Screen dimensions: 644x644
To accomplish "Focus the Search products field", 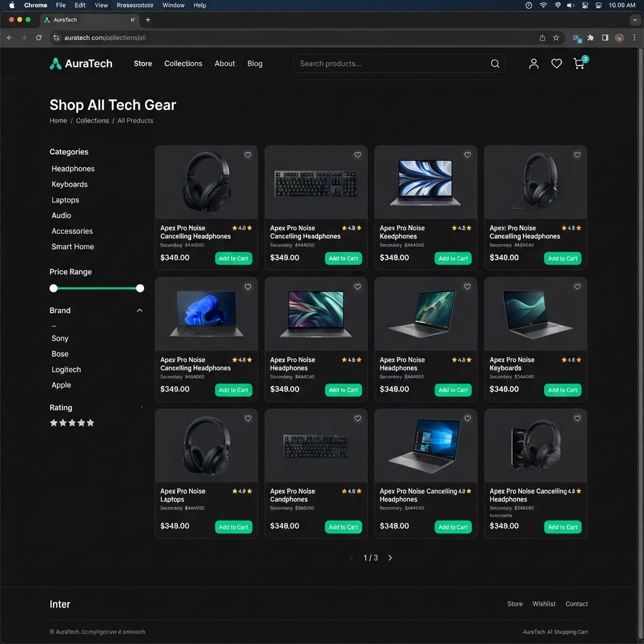I will [x=392, y=64].
